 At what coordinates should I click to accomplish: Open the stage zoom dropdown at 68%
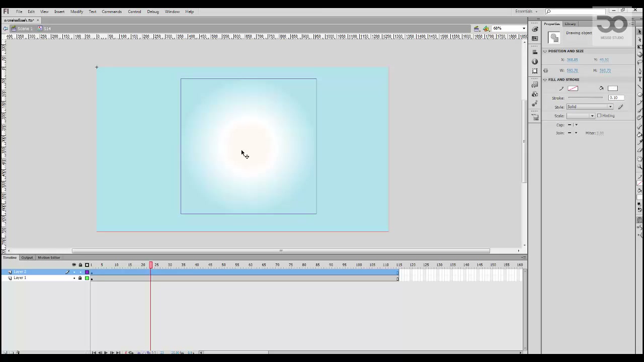click(509, 28)
